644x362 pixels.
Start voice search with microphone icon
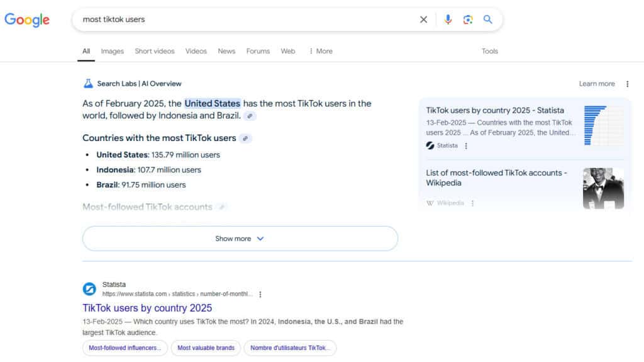448,20
